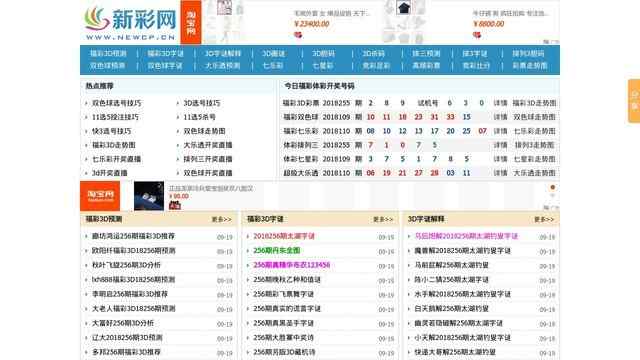
Task: Open the 排列3走势图 link
Action: click(534, 145)
